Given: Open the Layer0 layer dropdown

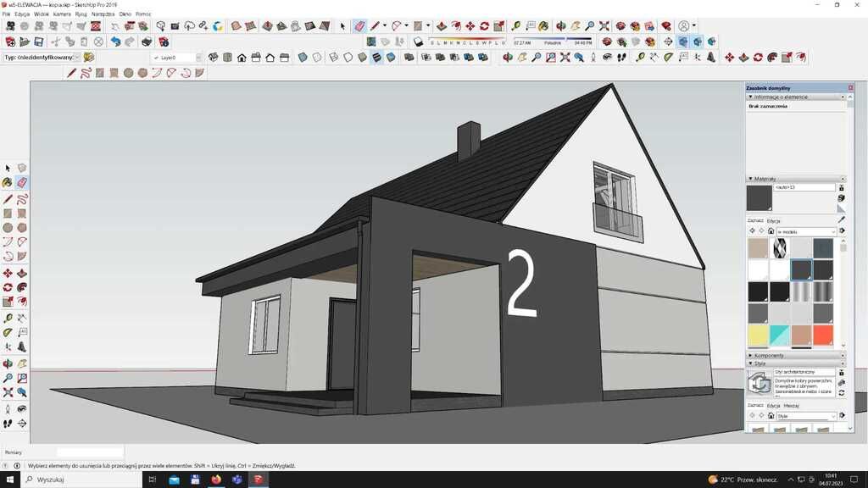Looking at the screenshot, I should [x=177, y=58].
